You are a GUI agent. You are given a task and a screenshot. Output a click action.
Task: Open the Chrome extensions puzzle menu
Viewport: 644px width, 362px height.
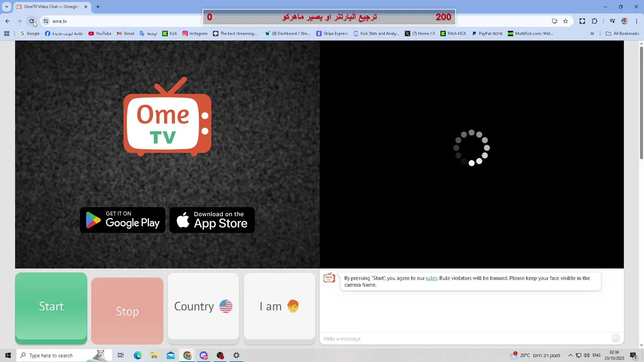pos(595,21)
